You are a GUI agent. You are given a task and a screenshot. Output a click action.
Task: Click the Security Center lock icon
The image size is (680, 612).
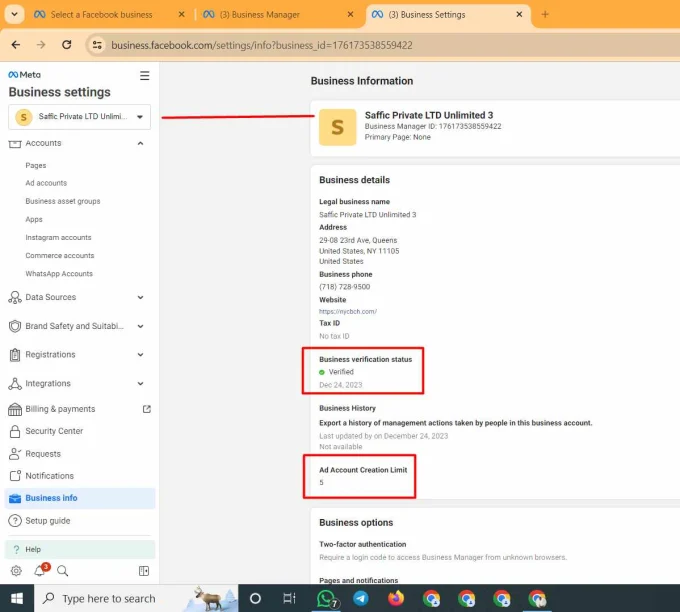pos(15,431)
